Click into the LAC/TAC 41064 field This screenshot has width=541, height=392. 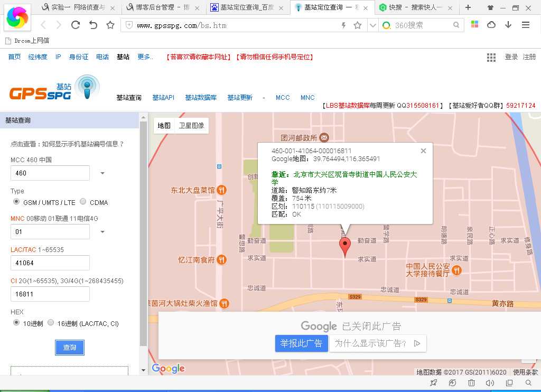point(50,263)
